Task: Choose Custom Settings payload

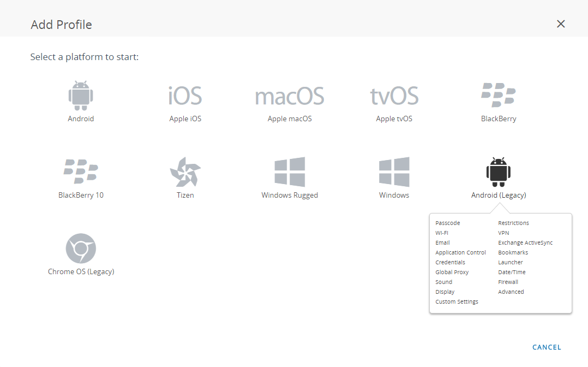Action: 457,301
